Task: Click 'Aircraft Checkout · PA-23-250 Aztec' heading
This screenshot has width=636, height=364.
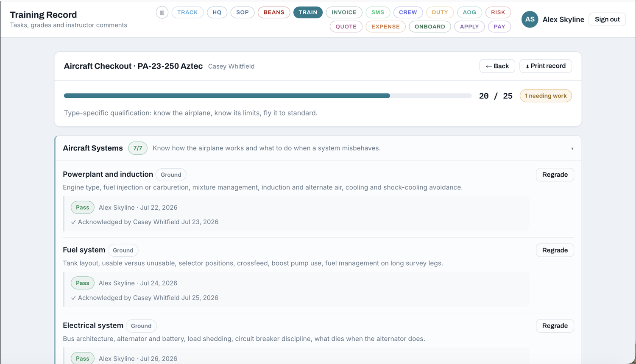Action: pos(133,66)
